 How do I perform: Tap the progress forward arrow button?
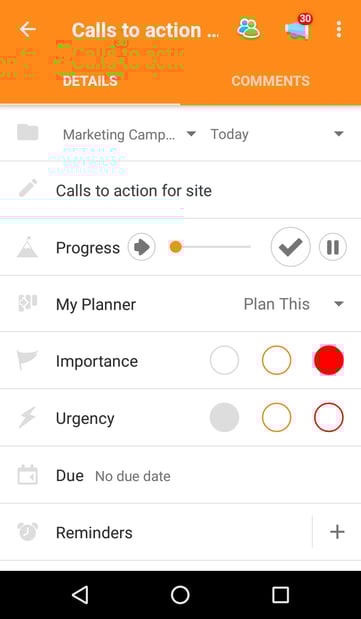click(141, 247)
